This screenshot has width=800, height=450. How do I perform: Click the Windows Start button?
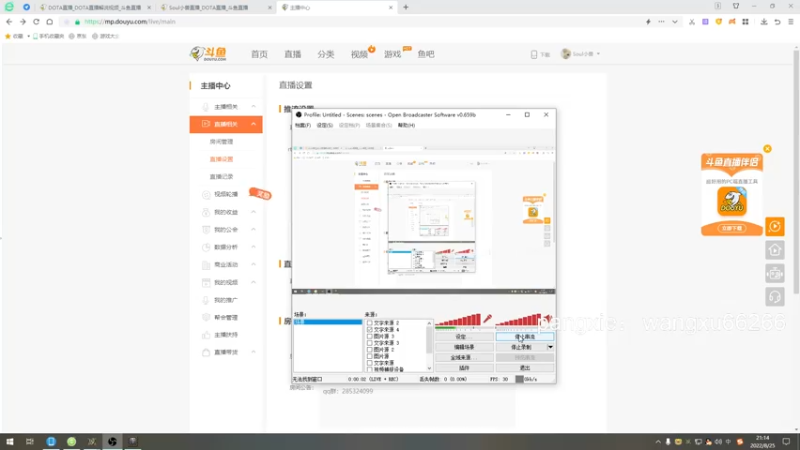click(x=10, y=442)
